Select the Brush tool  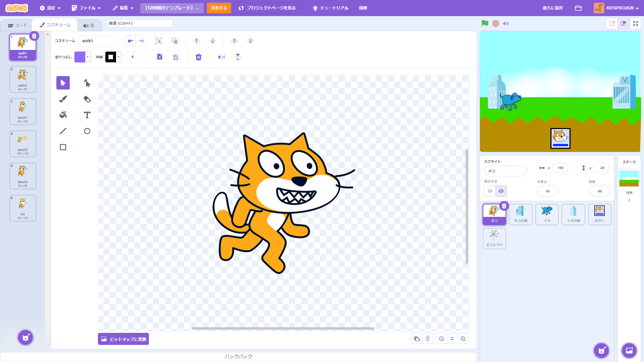tap(63, 99)
